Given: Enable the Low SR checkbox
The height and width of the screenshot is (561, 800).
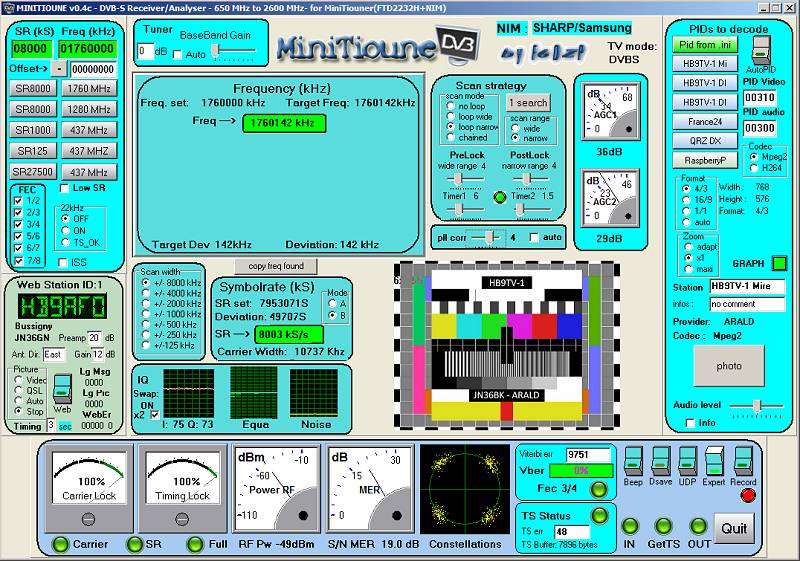Looking at the screenshot, I should [65, 188].
